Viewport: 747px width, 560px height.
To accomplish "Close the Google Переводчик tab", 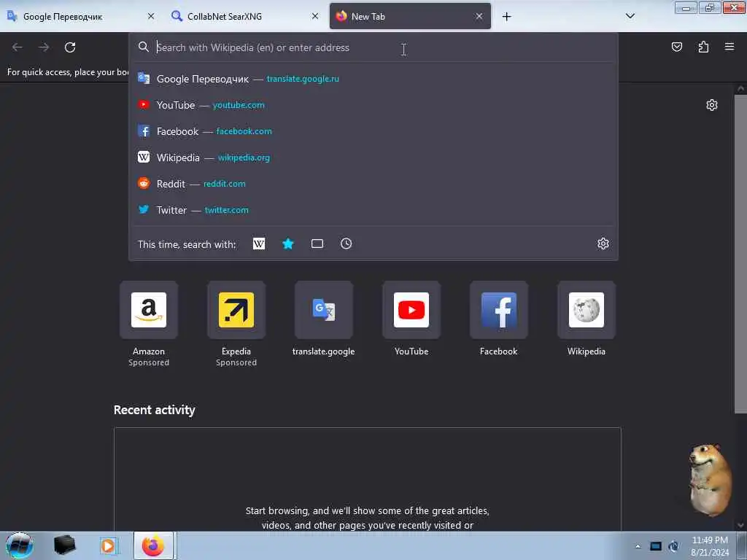I will pos(151,16).
